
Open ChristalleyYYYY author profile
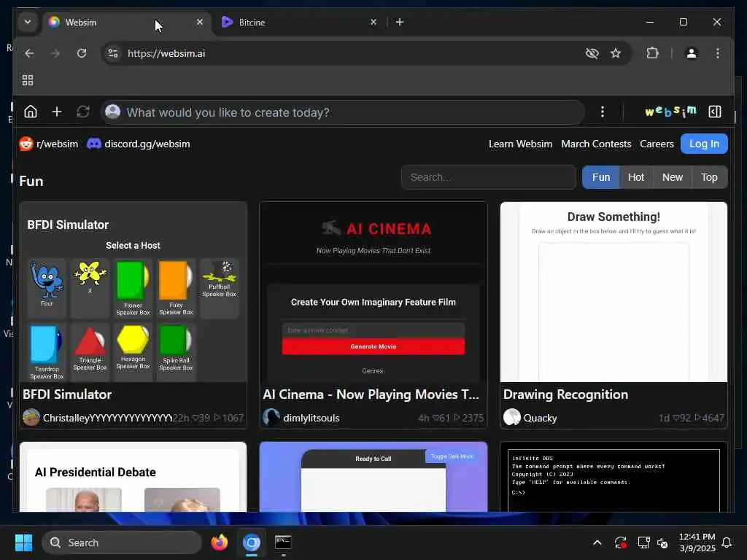(98, 418)
